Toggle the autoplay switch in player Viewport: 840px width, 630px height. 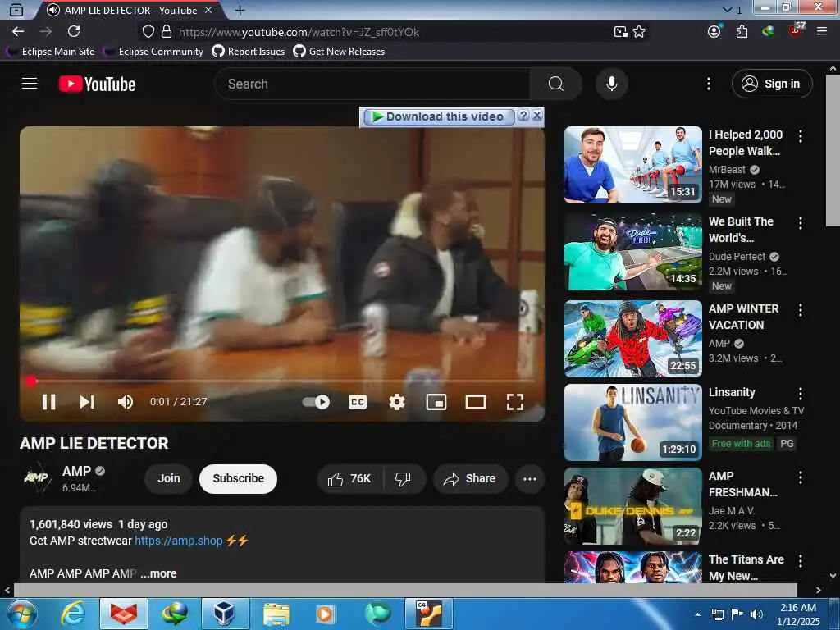click(x=316, y=402)
